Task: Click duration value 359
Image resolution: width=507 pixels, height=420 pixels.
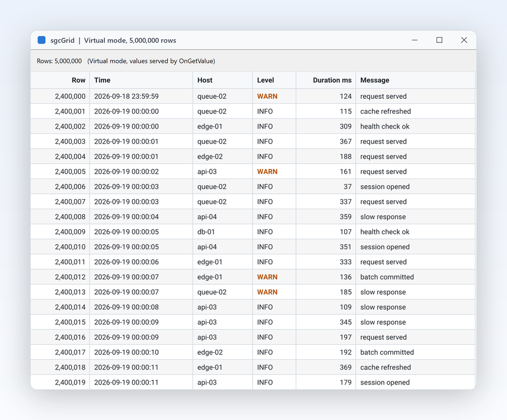Action: [345, 217]
